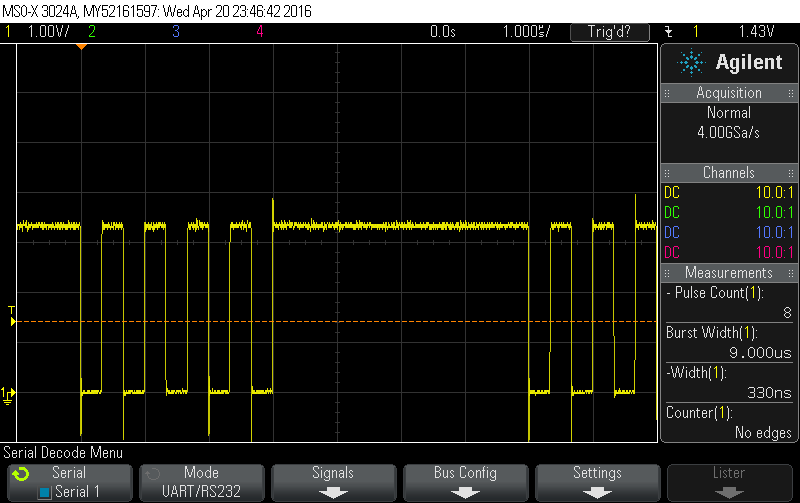The width and height of the screenshot is (800, 503).
Task: Expand the Signals softkey menu
Action: tap(333, 482)
